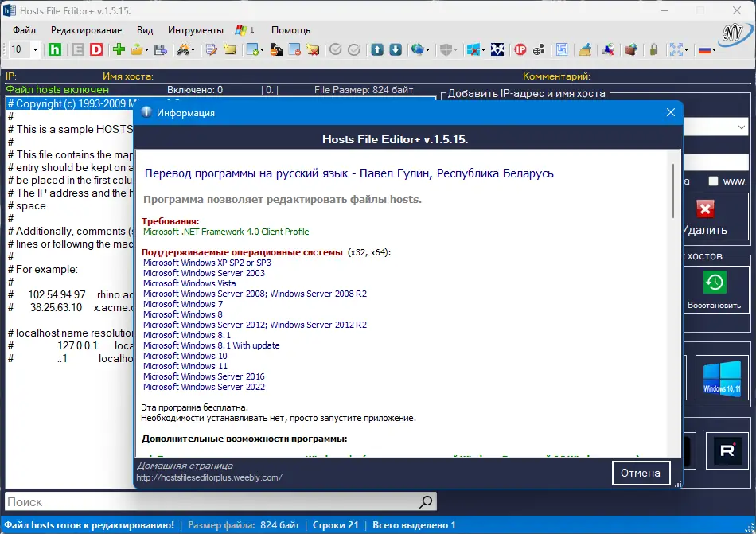Click the first gray checkmark circle icon
Image resolution: width=756 pixels, height=534 pixels.
tap(336, 49)
